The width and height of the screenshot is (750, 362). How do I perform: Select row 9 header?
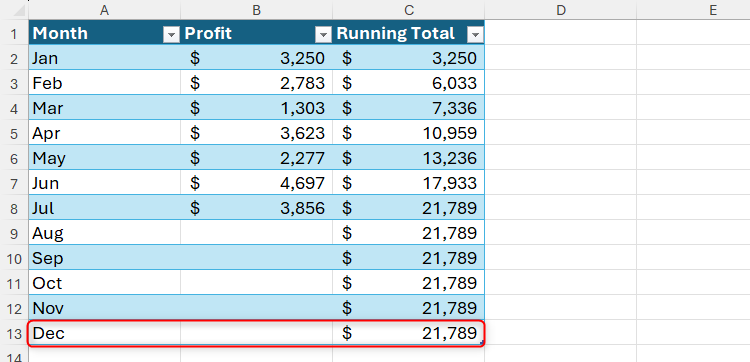[x=14, y=233]
